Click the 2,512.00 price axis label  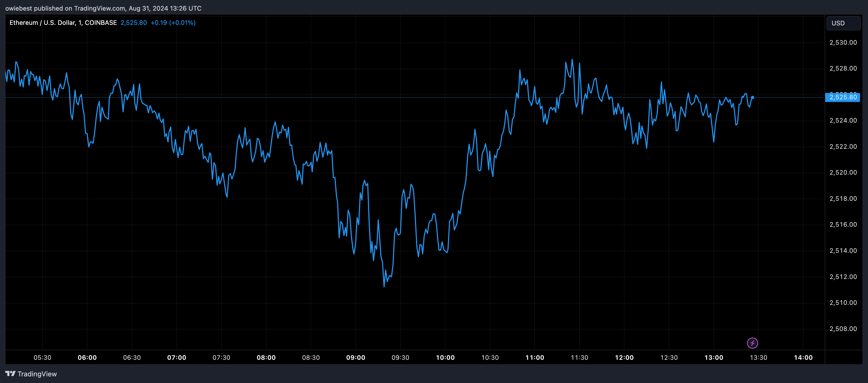point(843,277)
